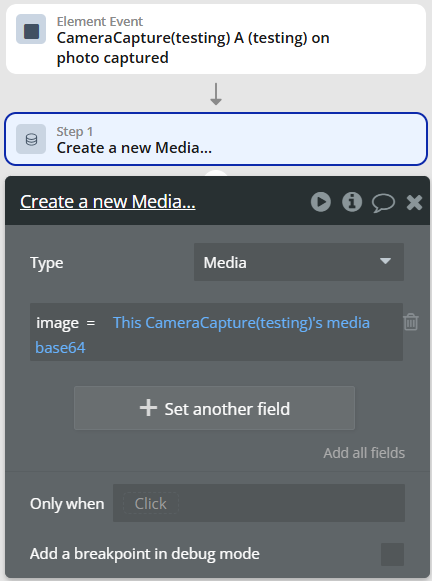Select Step 1 Create a new Media

pos(216,139)
